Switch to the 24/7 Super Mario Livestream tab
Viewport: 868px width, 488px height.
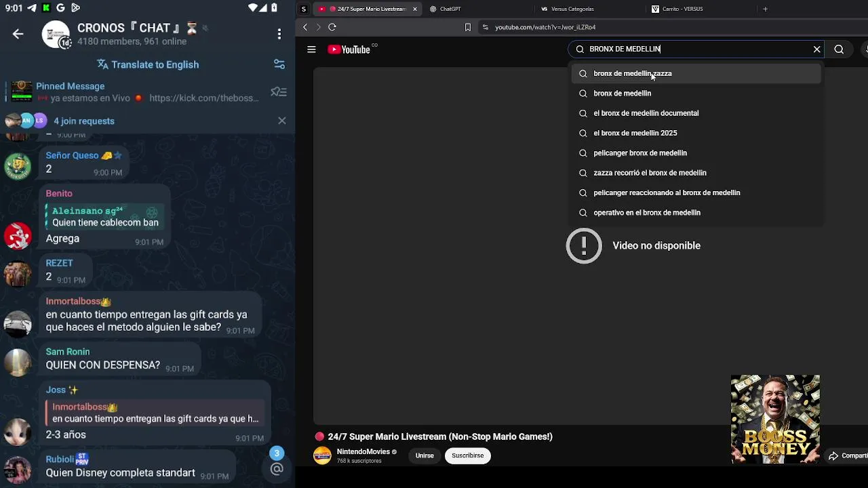(x=368, y=9)
